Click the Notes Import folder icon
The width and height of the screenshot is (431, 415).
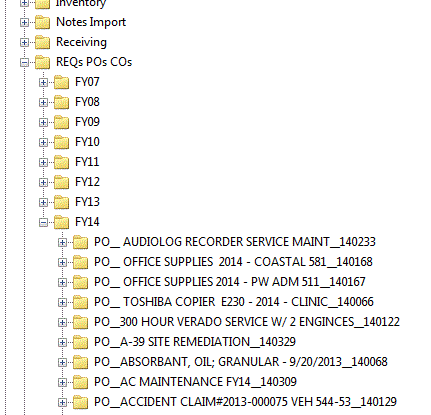[42, 22]
